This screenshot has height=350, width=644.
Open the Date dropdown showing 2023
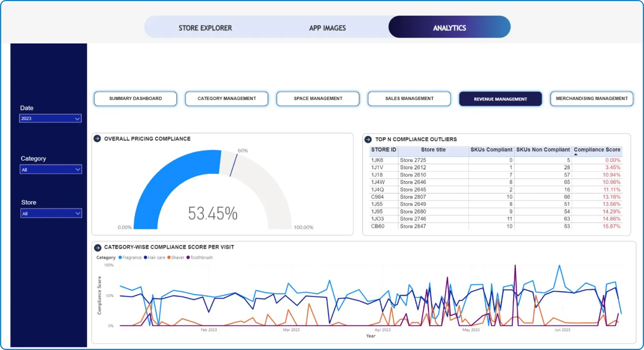50,118
